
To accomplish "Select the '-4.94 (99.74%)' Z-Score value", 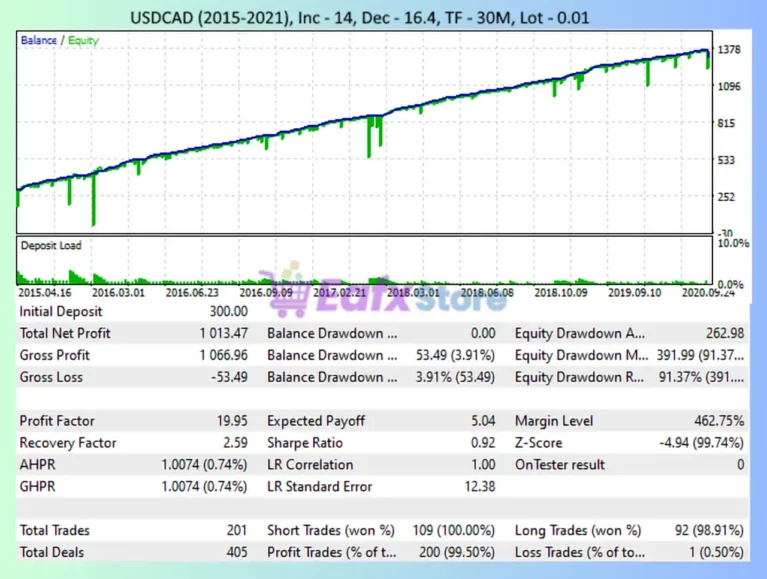I will click(701, 443).
